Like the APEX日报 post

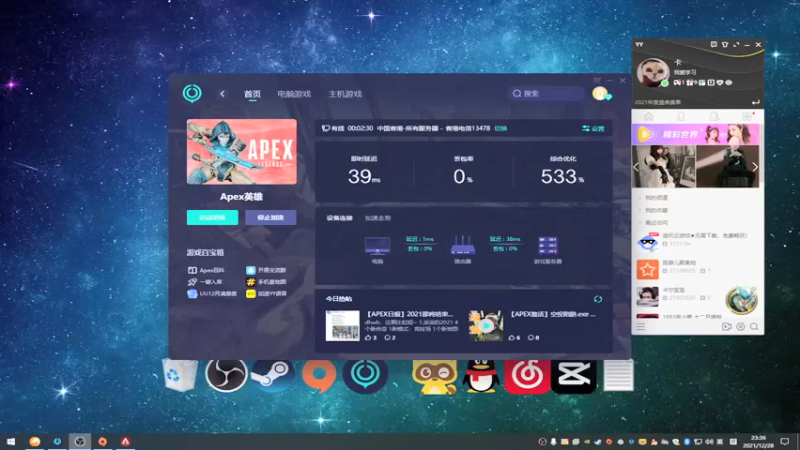pos(371,338)
